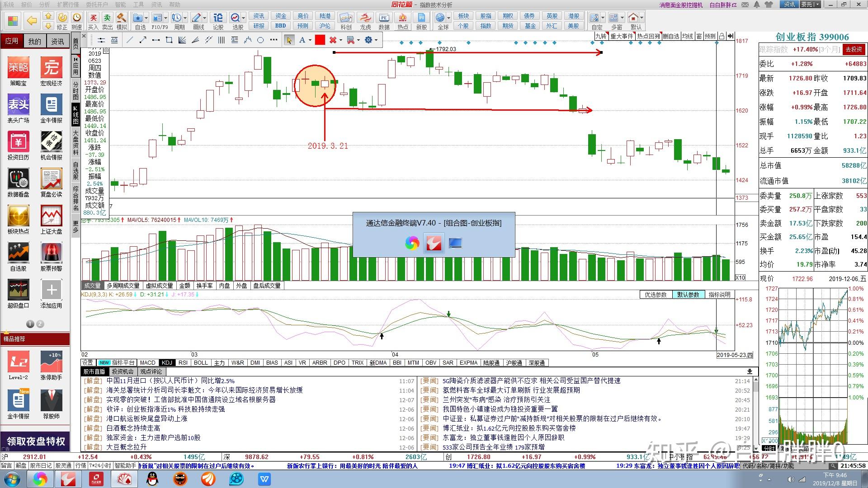Select the pointer cursor tool
The width and height of the screenshot is (868, 488).
pos(289,40)
